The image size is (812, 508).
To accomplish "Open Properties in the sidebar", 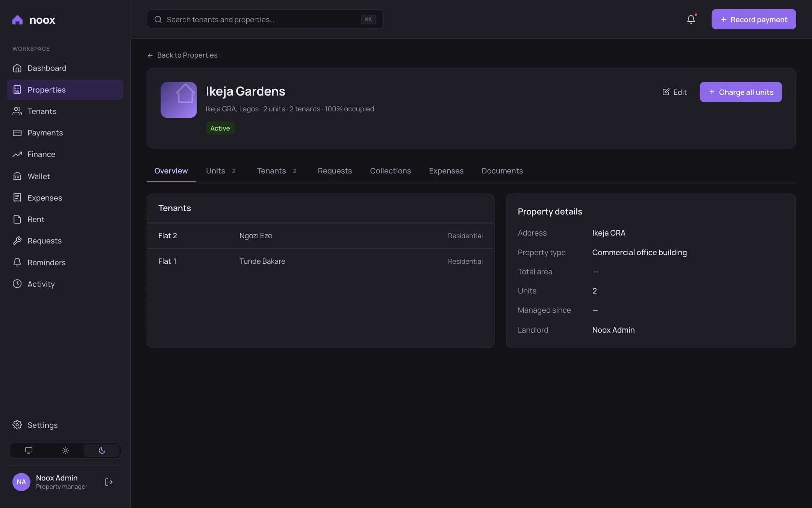I will (x=65, y=90).
